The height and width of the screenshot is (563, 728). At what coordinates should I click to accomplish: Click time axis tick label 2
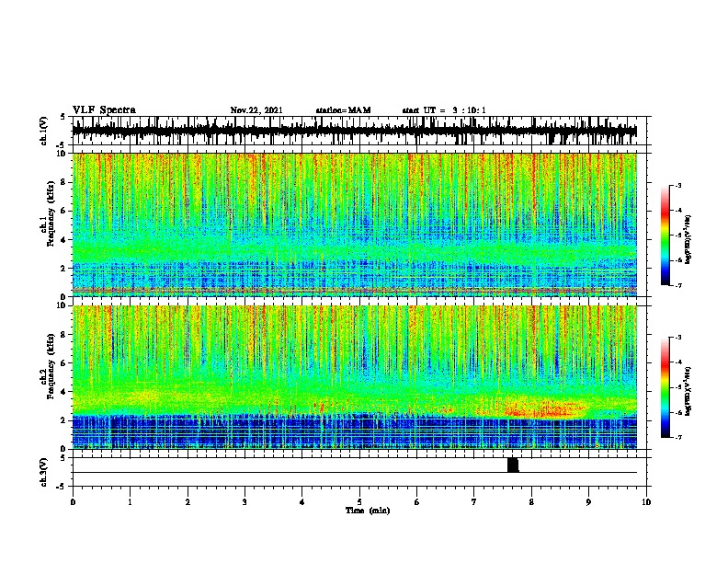pyautogui.click(x=188, y=502)
